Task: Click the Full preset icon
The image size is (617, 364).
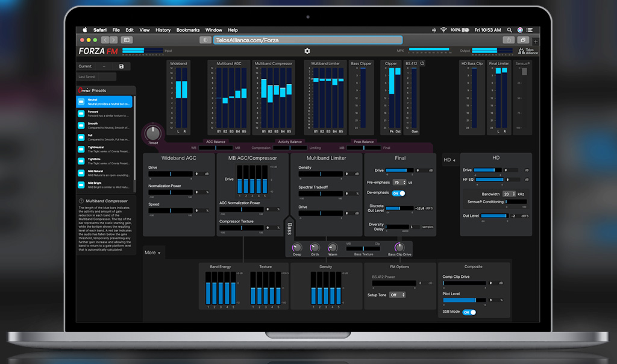Action: [x=81, y=137]
